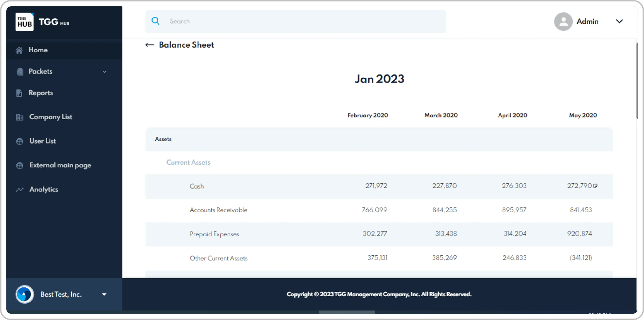Screen dimensions: 644x320
Task: Open the Analytics dashboard
Action: pos(44,189)
